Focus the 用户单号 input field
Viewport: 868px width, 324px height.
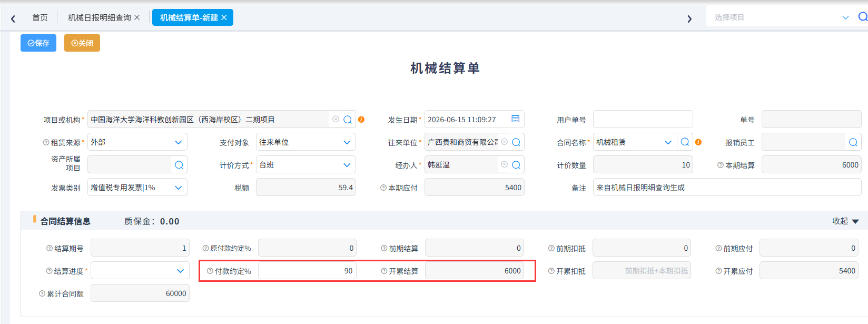point(643,120)
